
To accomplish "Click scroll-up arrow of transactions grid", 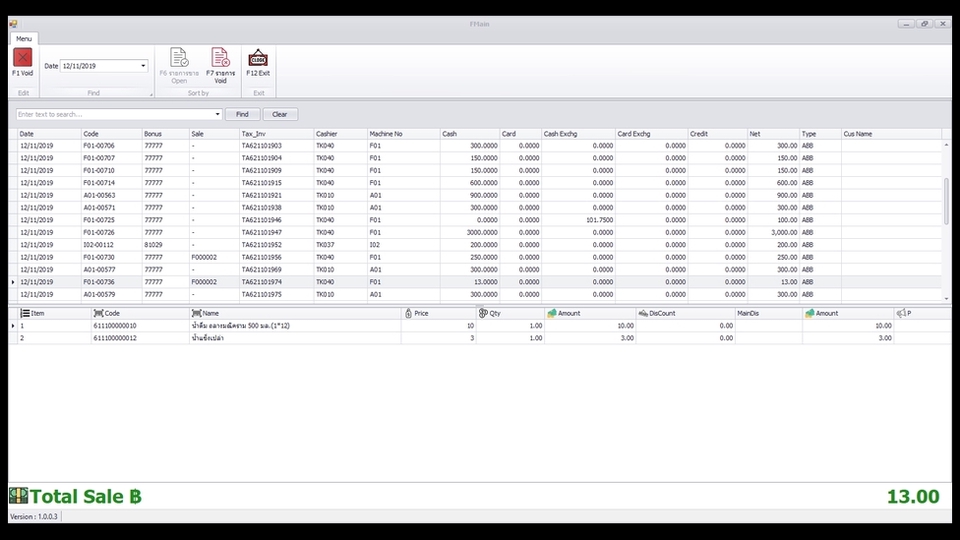I will (x=947, y=145).
